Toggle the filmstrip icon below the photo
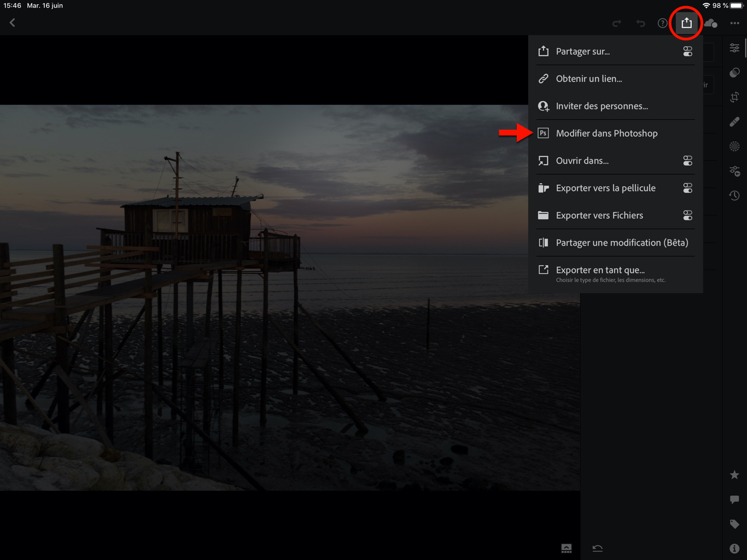Screen dimensions: 747x560 coord(567,548)
